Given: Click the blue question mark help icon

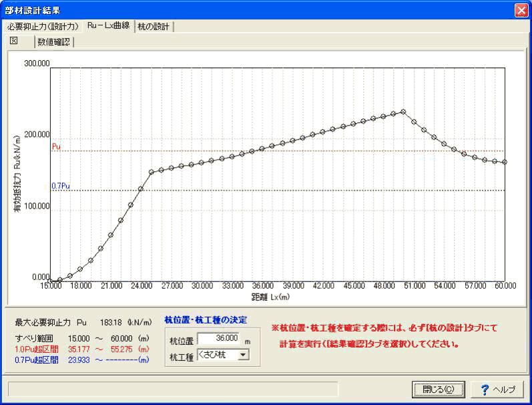Looking at the screenshot, I should tap(485, 389).
